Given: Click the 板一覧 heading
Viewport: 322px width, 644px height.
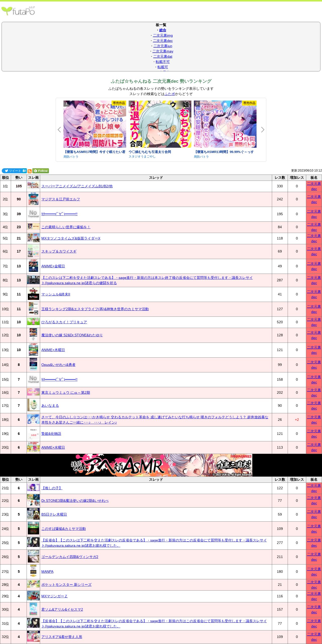Looking at the screenshot, I should coord(161,25).
